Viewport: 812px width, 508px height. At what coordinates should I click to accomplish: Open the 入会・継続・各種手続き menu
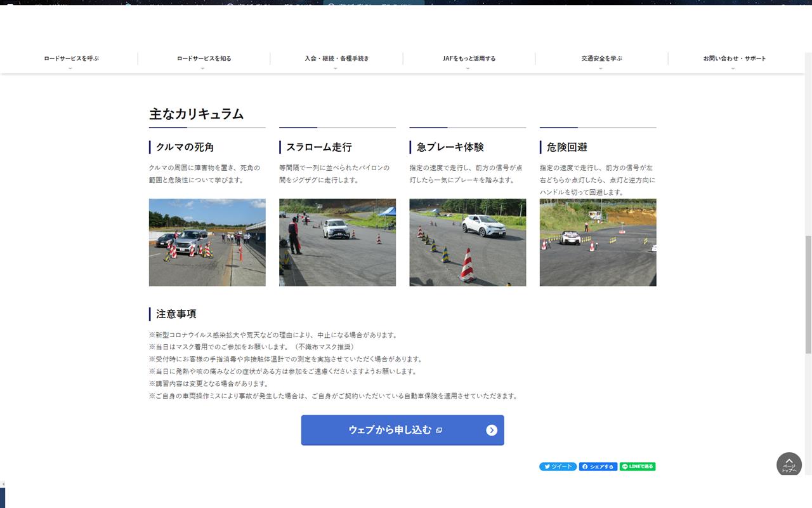coord(336,58)
